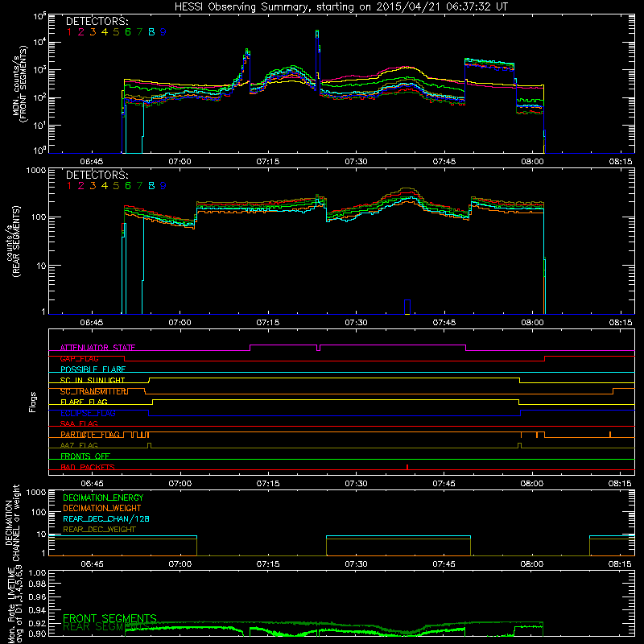Click the REAR_DEC_CHAN/128 legend entry
This screenshot has width=644, height=644.
tap(106, 519)
